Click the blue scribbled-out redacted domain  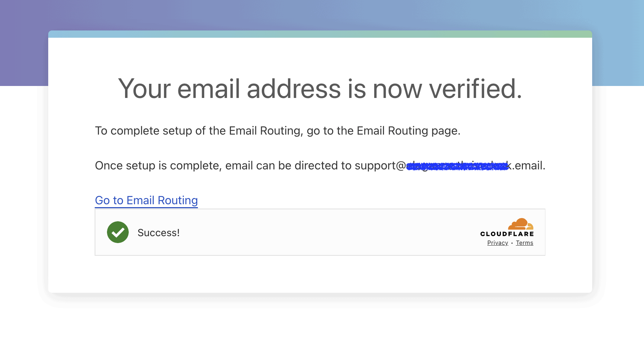click(x=458, y=166)
